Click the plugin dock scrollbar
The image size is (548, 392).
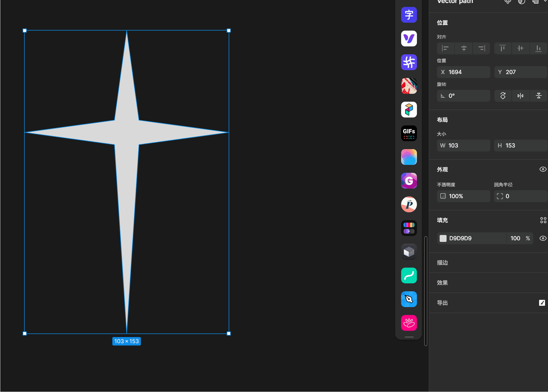426,291
